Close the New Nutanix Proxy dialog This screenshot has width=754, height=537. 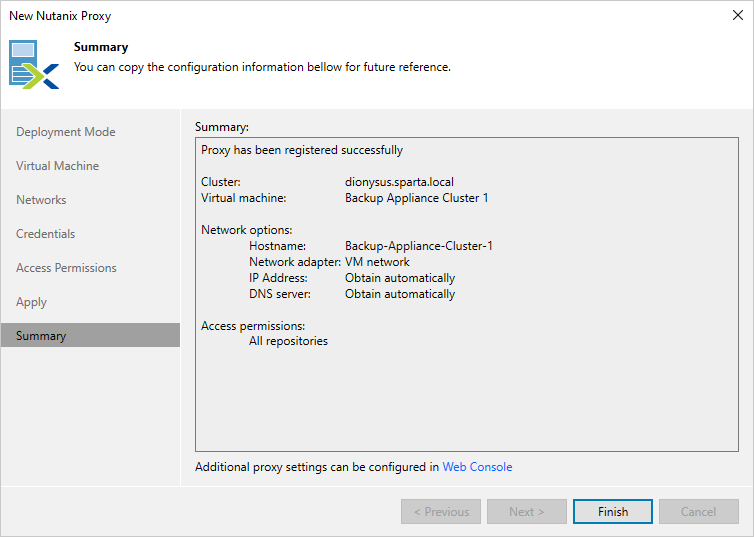click(737, 16)
